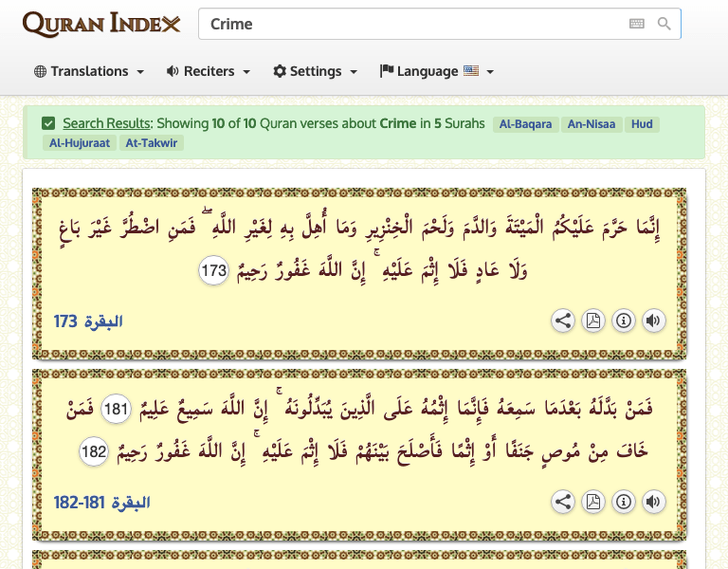Open the Language selector menu
Screen dimensions: 728x569
pyautogui.click(x=437, y=71)
